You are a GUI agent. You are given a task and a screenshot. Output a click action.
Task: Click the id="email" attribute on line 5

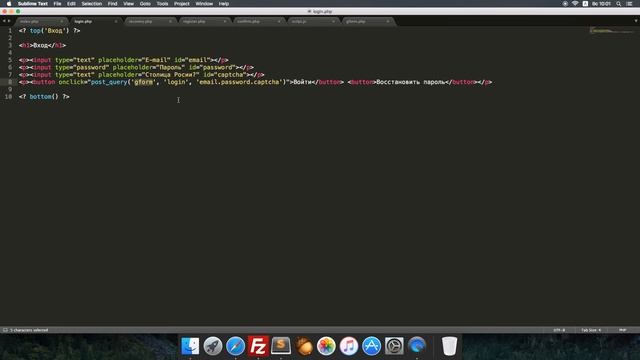pyautogui.click(x=192, y=60)
